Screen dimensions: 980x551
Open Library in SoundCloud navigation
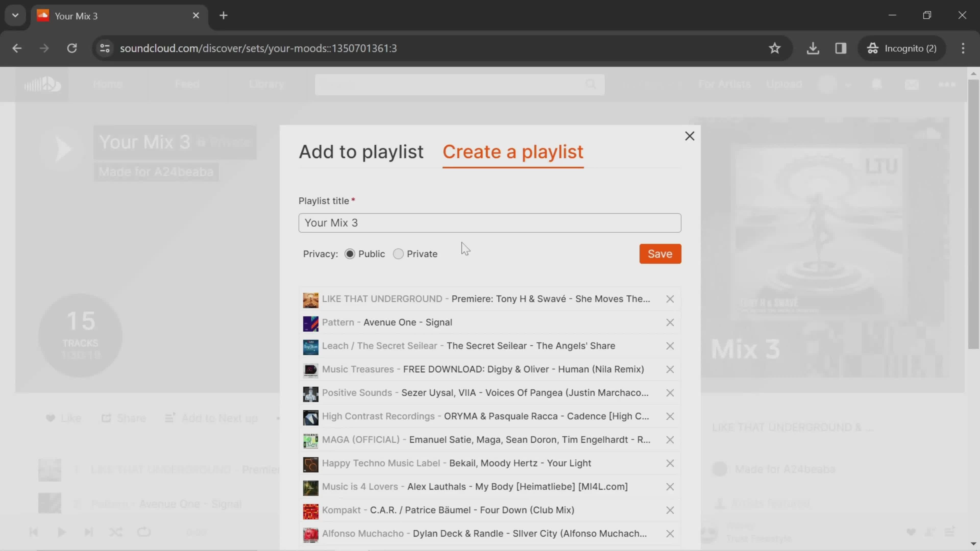[267, 84]
